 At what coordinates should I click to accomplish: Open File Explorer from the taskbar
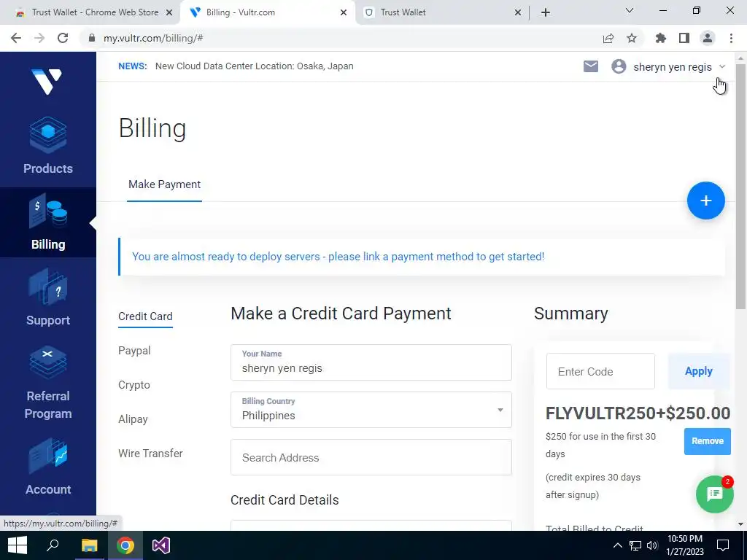coord(89,545)
